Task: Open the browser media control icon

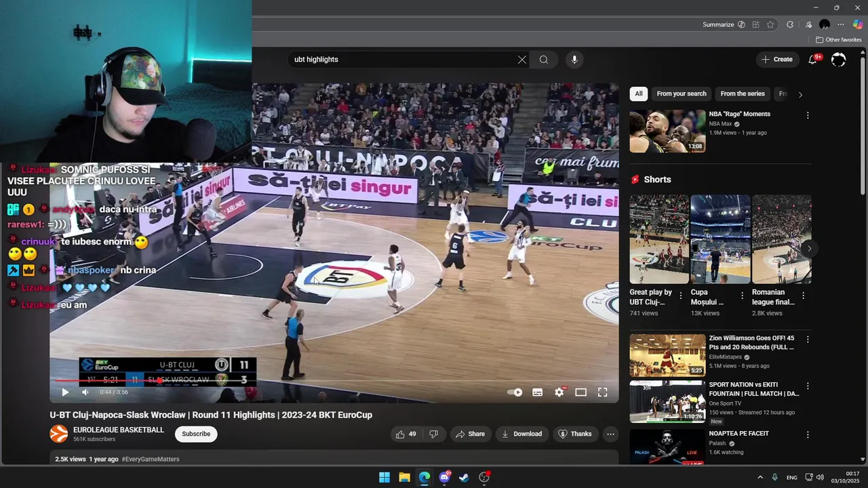Action: coord(809,24)
